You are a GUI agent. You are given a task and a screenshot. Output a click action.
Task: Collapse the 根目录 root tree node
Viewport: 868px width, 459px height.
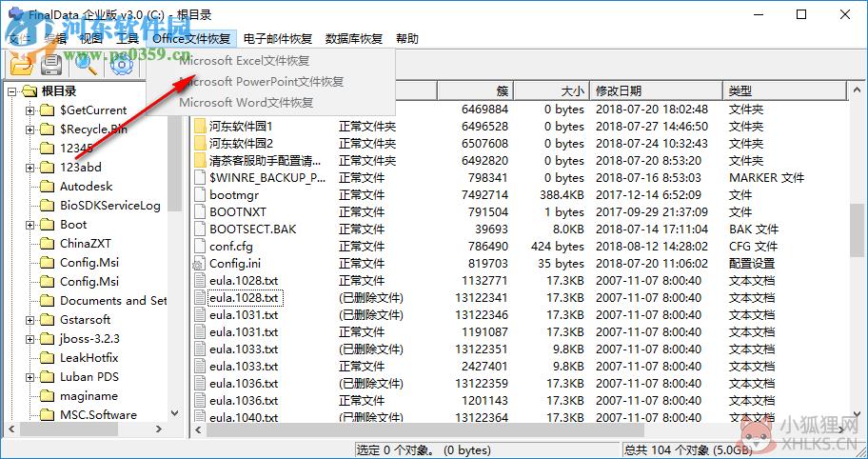click(x=11, y=91)
